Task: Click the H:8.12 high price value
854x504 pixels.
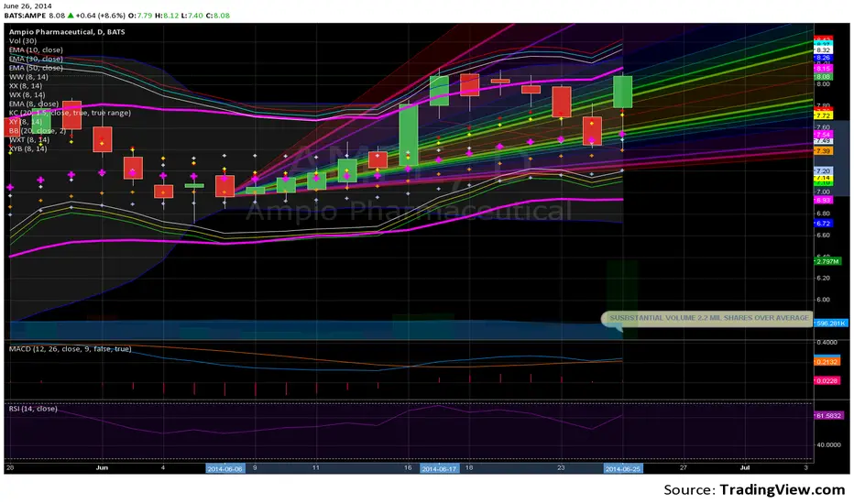Action: pyautogui.click(x=167, y=16)
